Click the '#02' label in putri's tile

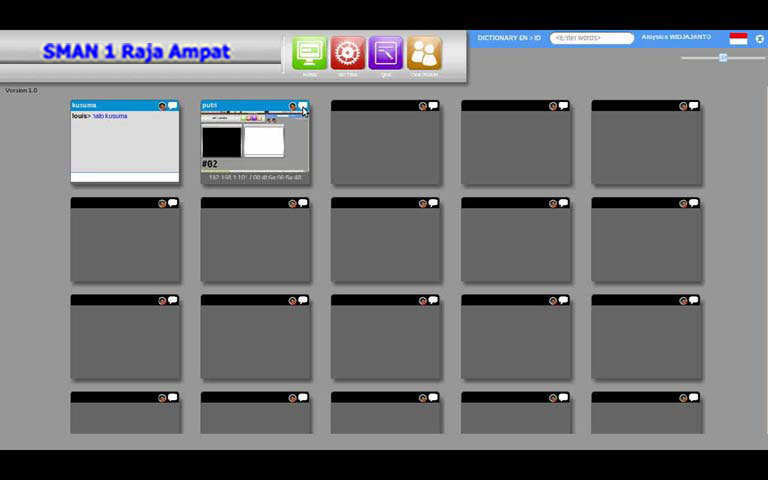click(x=210, y=164)
